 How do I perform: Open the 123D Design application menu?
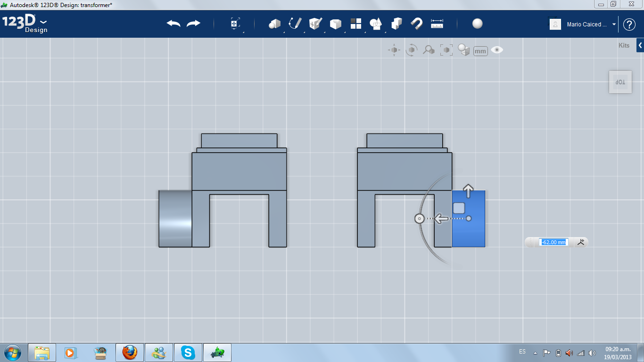tap(25, 24)
